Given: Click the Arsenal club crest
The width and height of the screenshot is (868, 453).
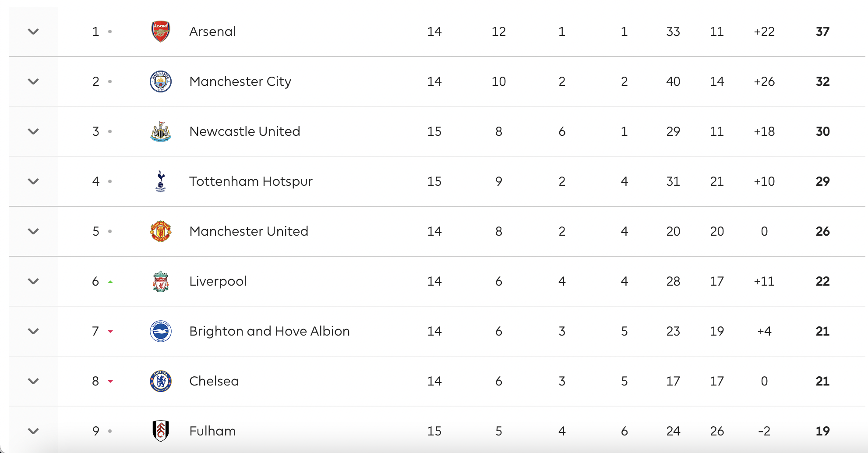Looking at the screenshot, I should pyautogui.click(x=161, y=32).
